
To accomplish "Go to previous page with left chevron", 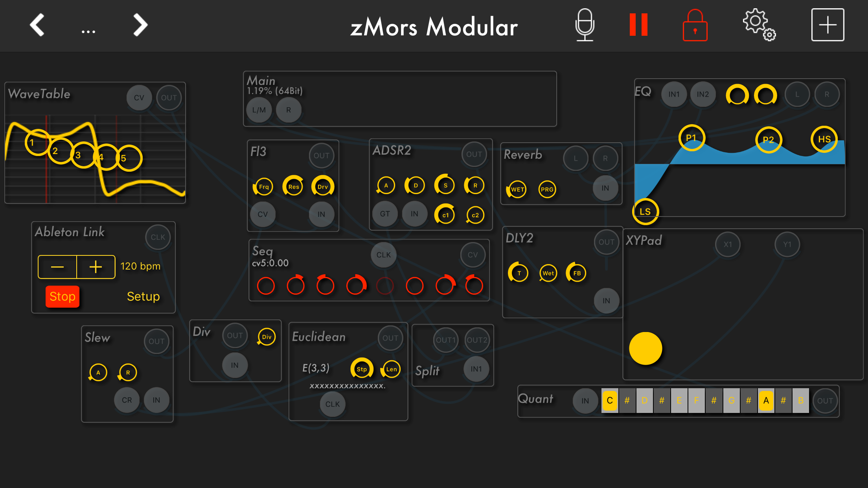I will pyautogui.click(x=37, y=25).
